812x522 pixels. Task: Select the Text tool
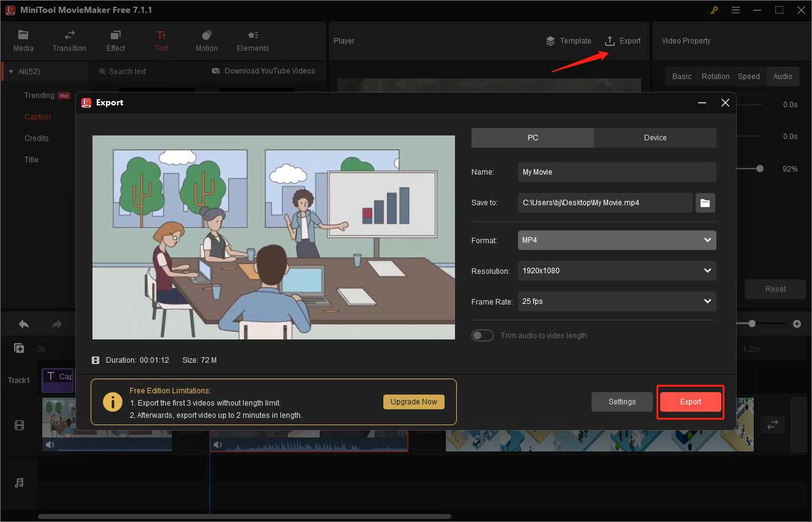[x=161, y=40]
